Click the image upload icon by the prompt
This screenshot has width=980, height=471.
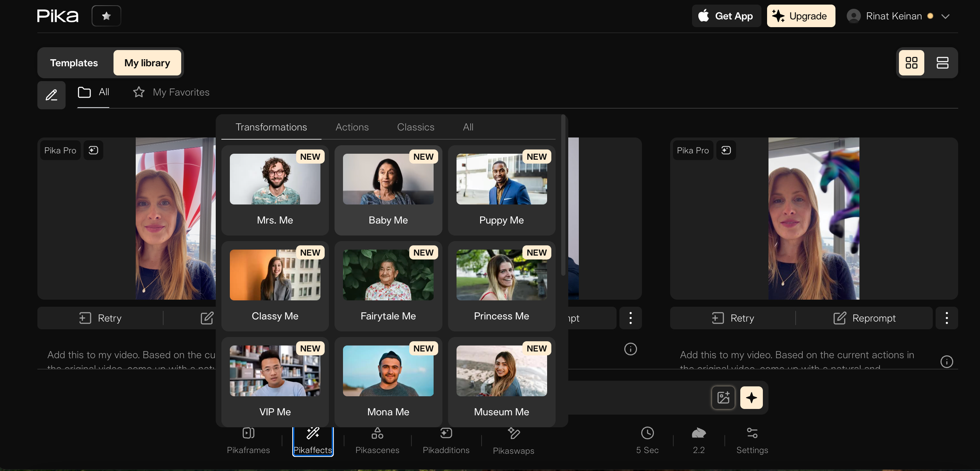coord(723,398)
